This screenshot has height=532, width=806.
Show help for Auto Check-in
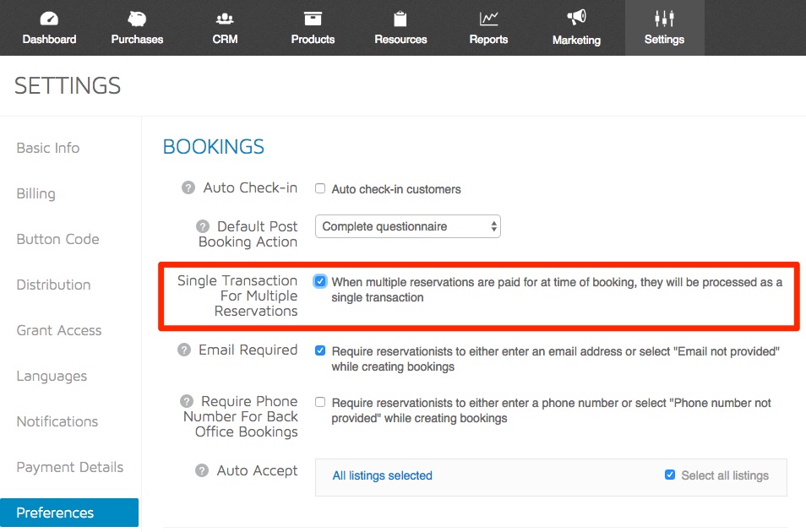click(188, 187)
